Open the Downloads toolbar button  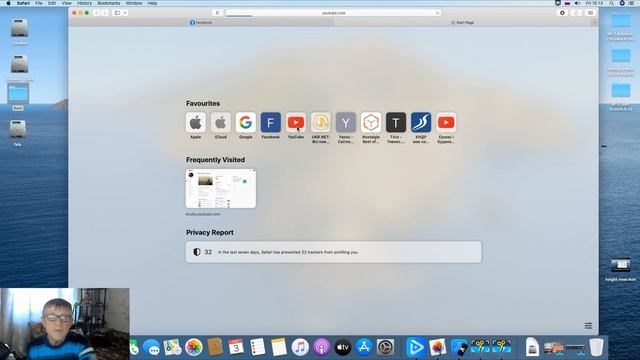[x=562, y=13]
